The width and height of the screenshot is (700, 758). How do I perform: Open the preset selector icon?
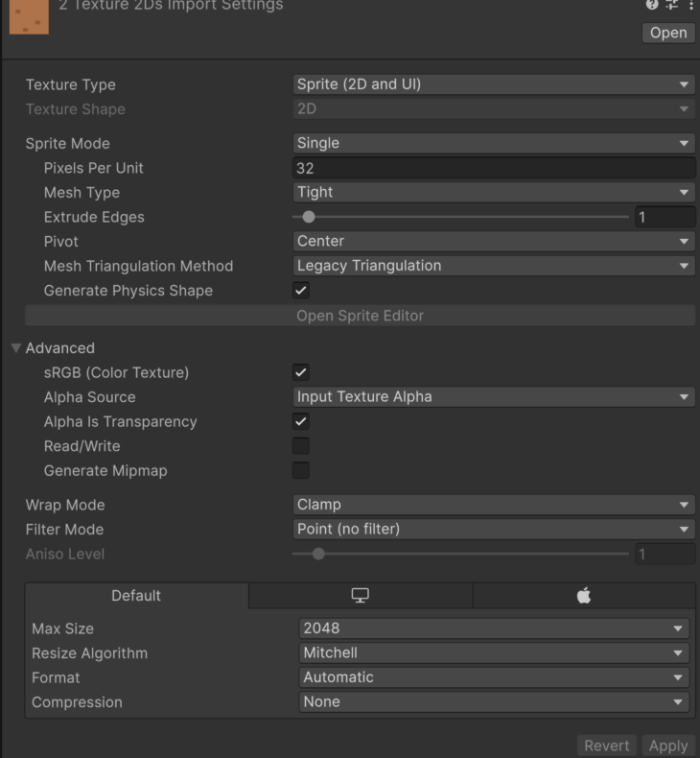pos(671,5)
